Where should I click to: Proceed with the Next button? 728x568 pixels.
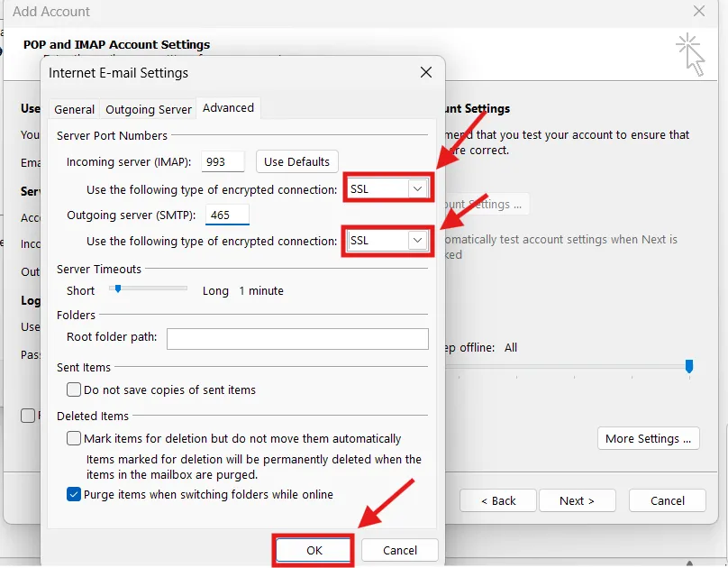tap(577, 500)
